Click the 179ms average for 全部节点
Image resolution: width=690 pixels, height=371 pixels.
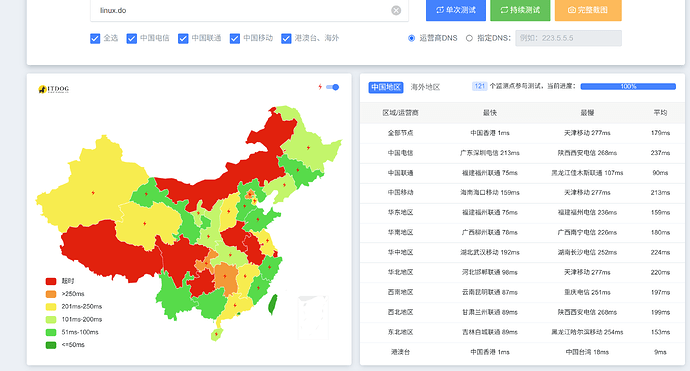click(x=660, y=133)
